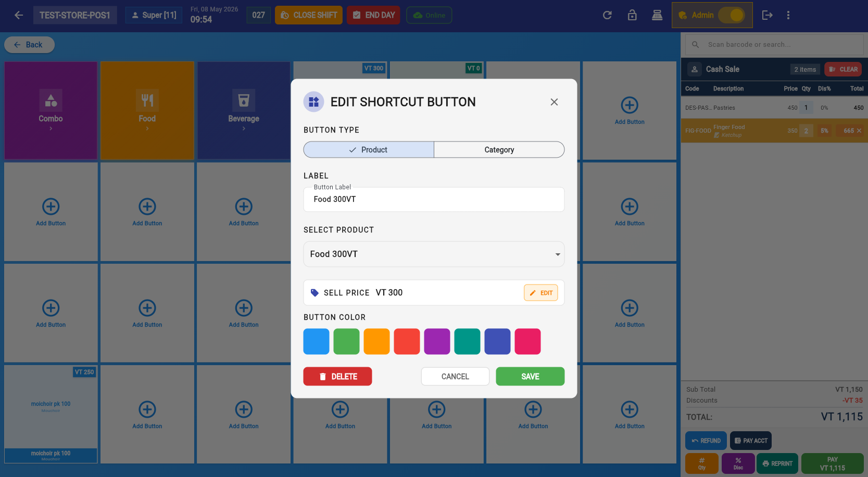
Task: Click the Ketchup modifier note
Action: tap(728, 135)
